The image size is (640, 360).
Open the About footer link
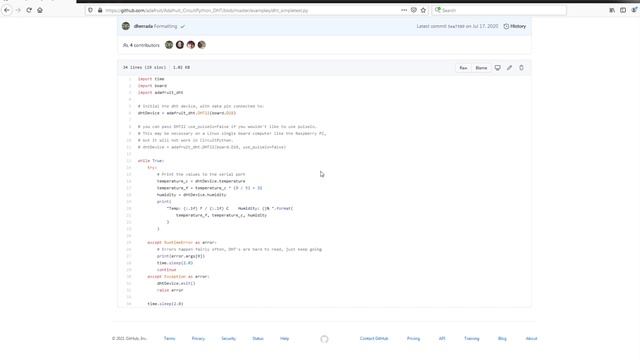531,338
